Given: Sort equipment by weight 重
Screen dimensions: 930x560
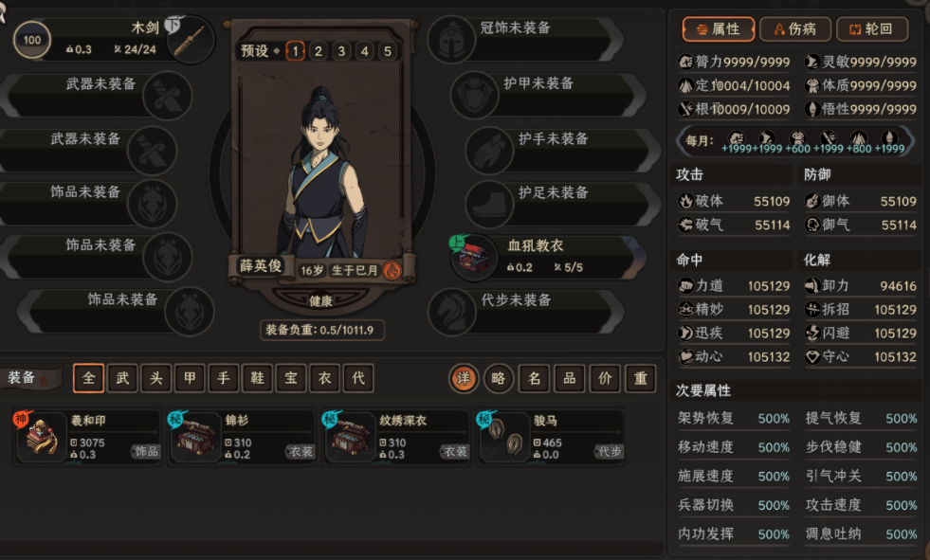Looking at the screenshot, I should click(x=641, y=378).
